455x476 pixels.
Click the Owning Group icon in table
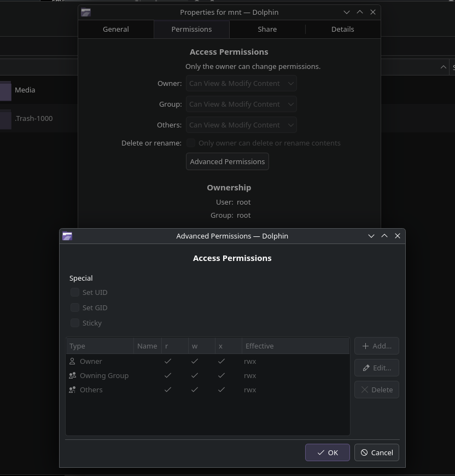pyautogui.click(x=72, y=375)
